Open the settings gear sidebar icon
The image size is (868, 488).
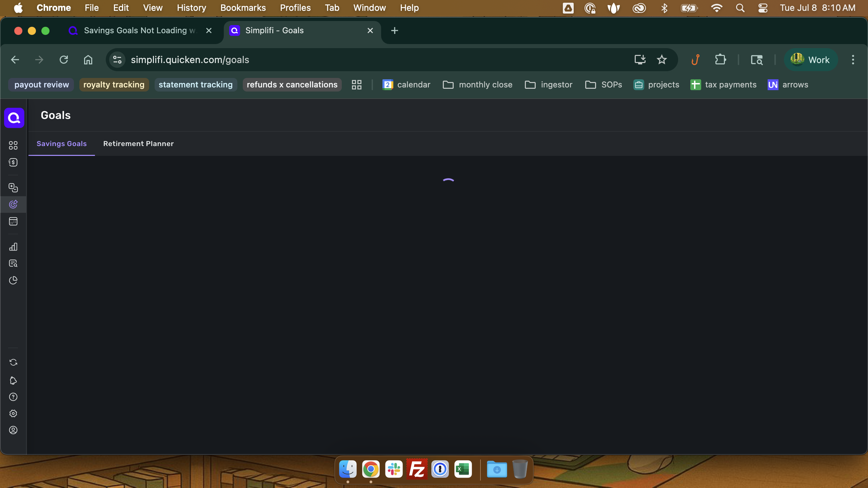pyautogui.click(x=13, y=413)
